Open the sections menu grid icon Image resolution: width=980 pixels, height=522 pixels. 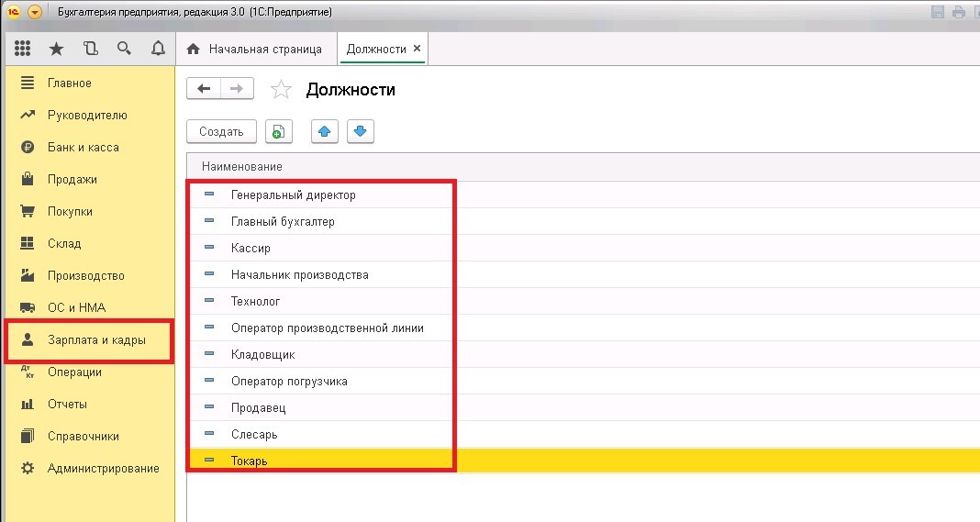point(23,48)
